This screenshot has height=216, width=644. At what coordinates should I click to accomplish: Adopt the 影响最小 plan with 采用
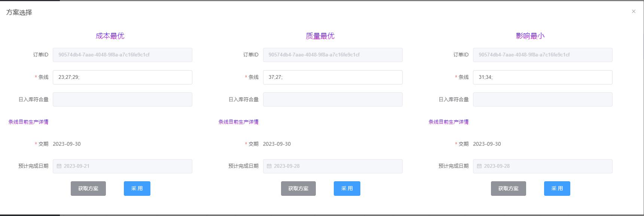(x=557, y=189)
